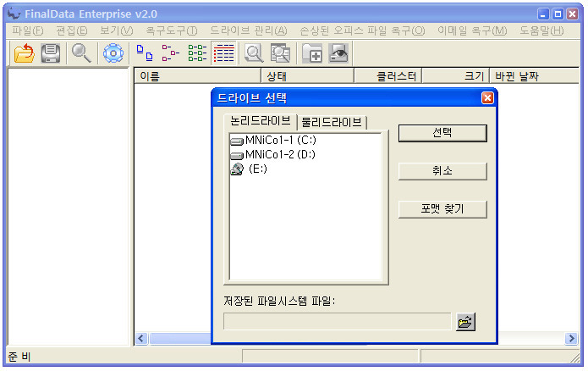Click horizontal scrollbar right arrow
The height and width of the screenshot is (371, 588).
coord(571,338)
